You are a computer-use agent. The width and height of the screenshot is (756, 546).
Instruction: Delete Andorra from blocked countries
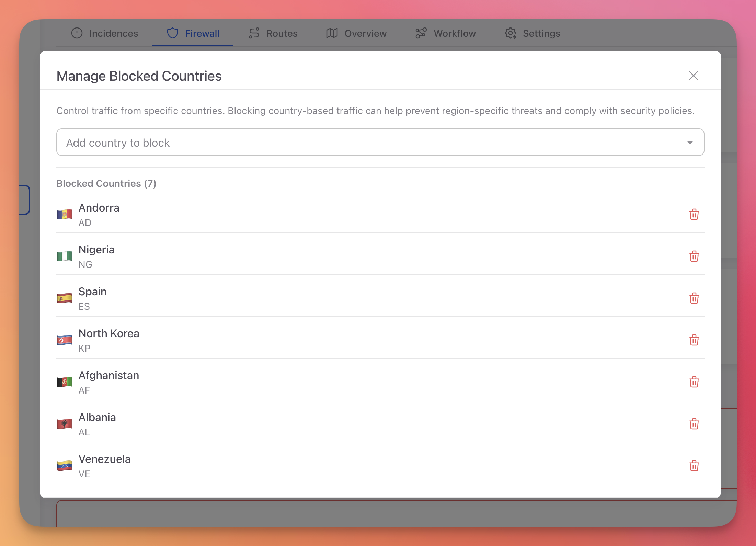[694, 214]
